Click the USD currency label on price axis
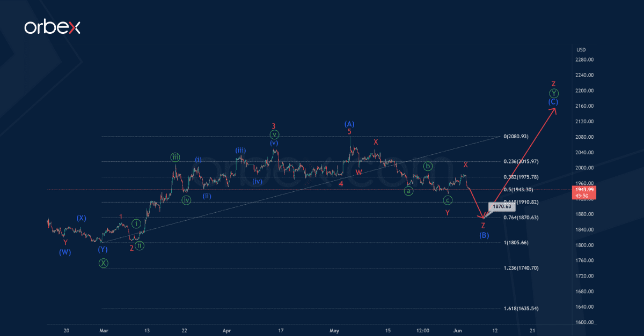Viewport: 644px width, 336px height. tap(581, 50)
